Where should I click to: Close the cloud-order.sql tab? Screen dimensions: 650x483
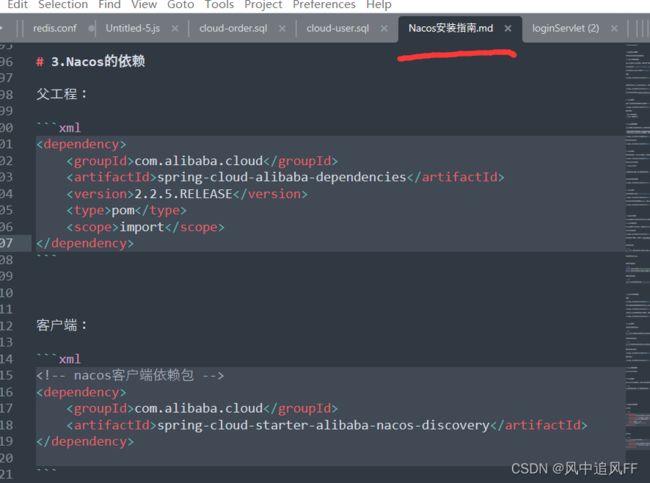pos(282,28)
